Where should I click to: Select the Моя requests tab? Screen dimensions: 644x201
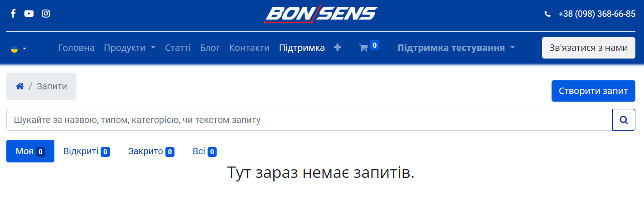click(30, 151)
